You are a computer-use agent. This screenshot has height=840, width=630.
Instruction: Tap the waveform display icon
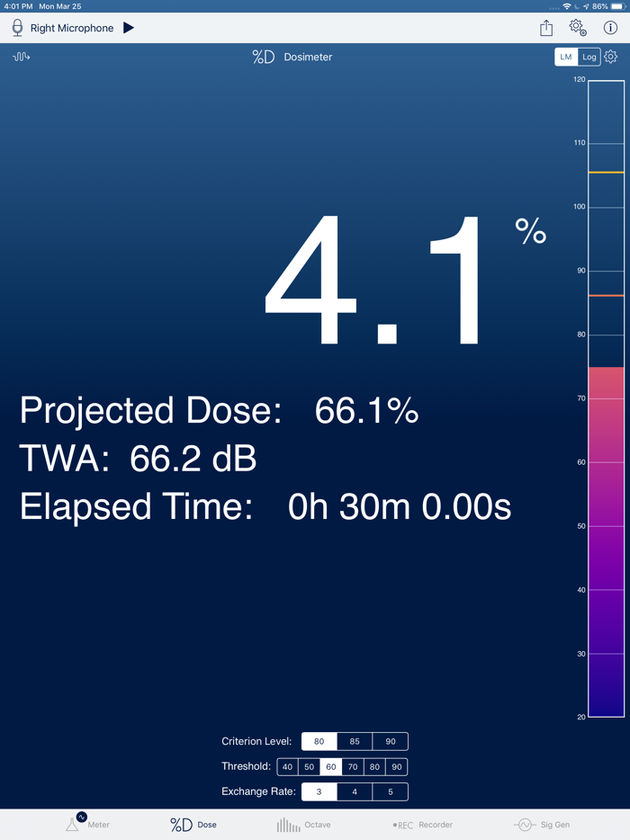point(21,57)
